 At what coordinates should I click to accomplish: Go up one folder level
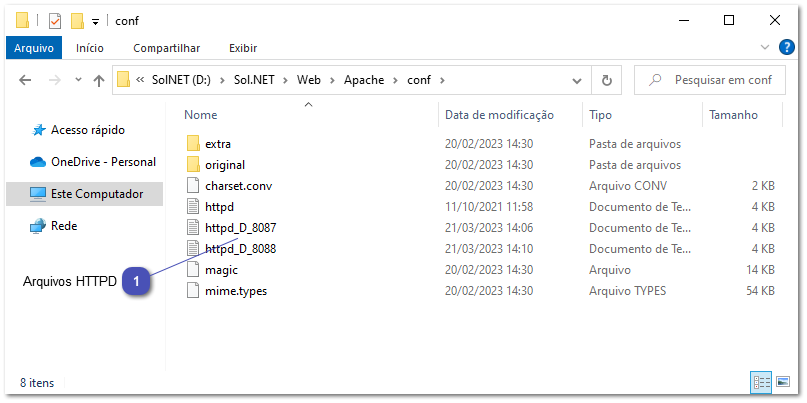coord(98,80)
